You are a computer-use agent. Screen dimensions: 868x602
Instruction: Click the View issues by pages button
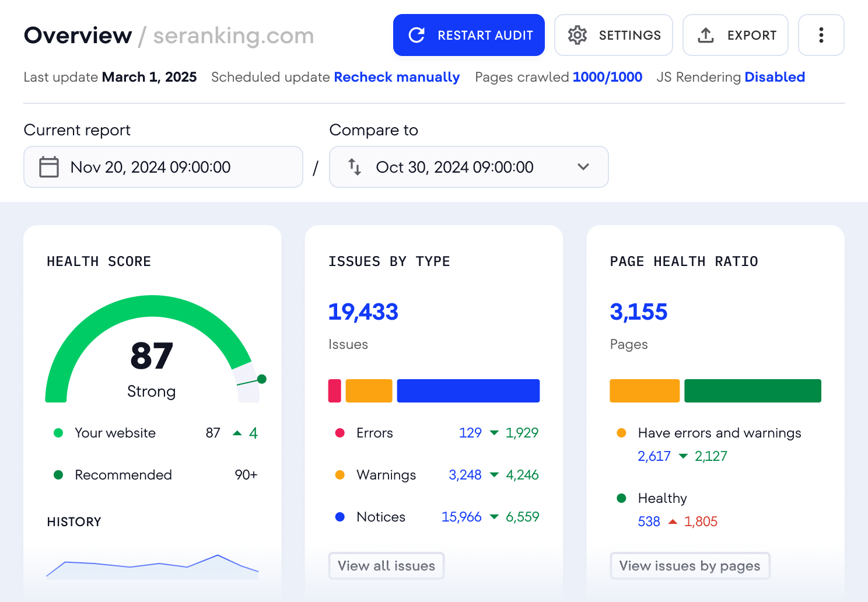689,565
